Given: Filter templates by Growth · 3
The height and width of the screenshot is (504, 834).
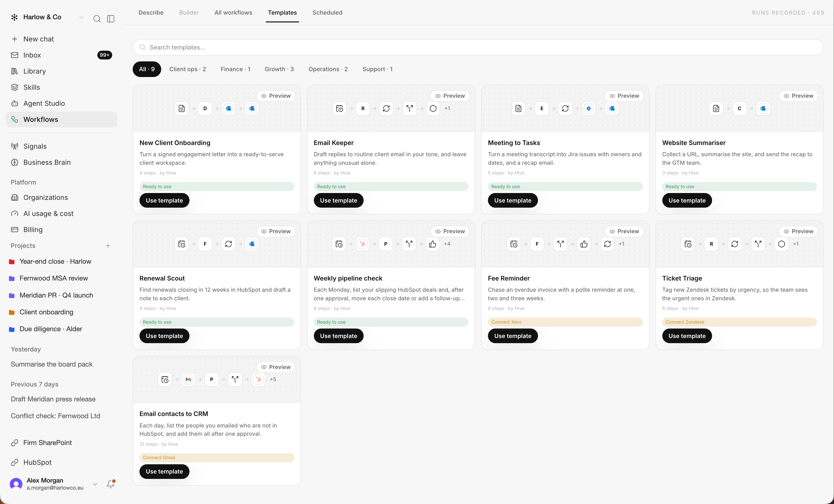Looking at the screenshot, I should click(279, 69).
